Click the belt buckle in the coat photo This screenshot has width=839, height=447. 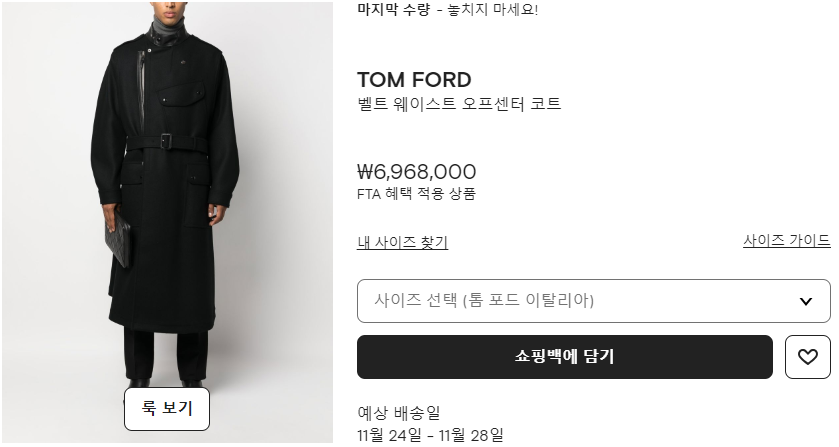click(166, 141)
